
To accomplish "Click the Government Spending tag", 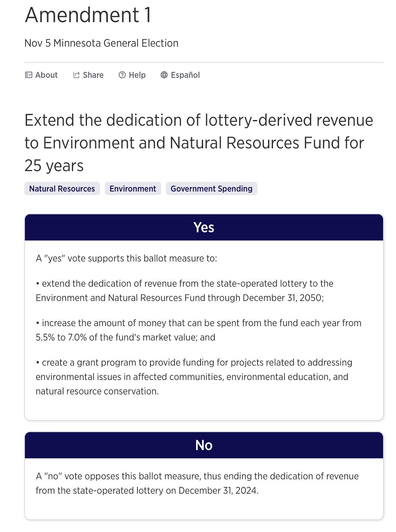I will coord(211,189).
